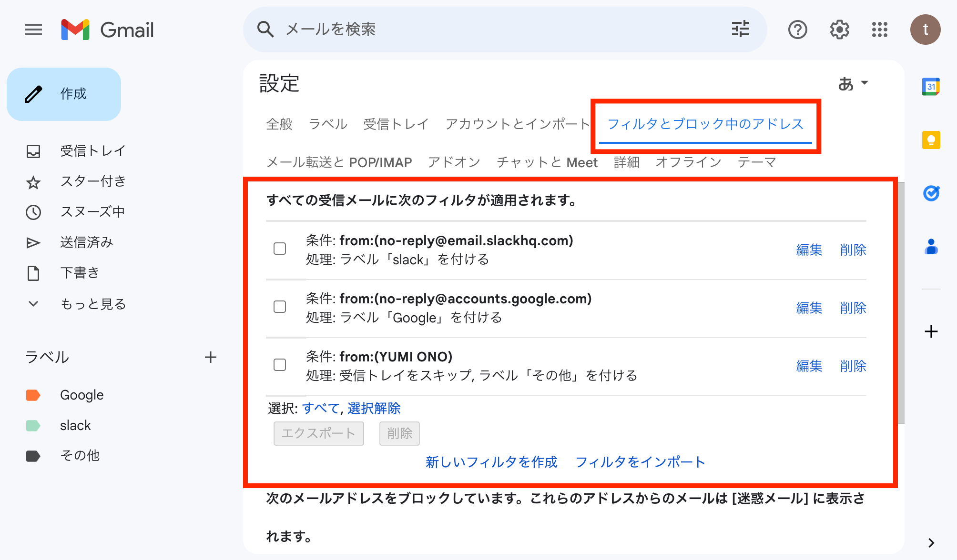Viewport: 957px width, 560px height.
Task: Show side panel toggle chevron
Action: click(x=931, y=543)
